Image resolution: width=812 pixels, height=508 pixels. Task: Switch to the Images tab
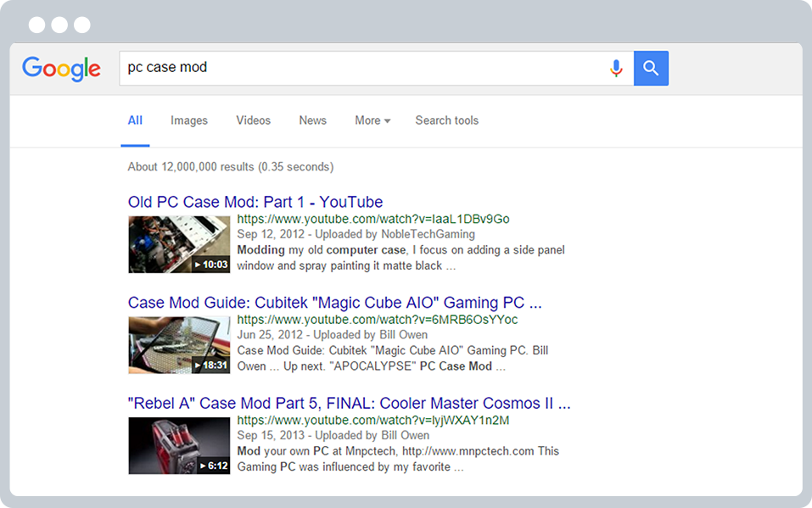point(189,120)
